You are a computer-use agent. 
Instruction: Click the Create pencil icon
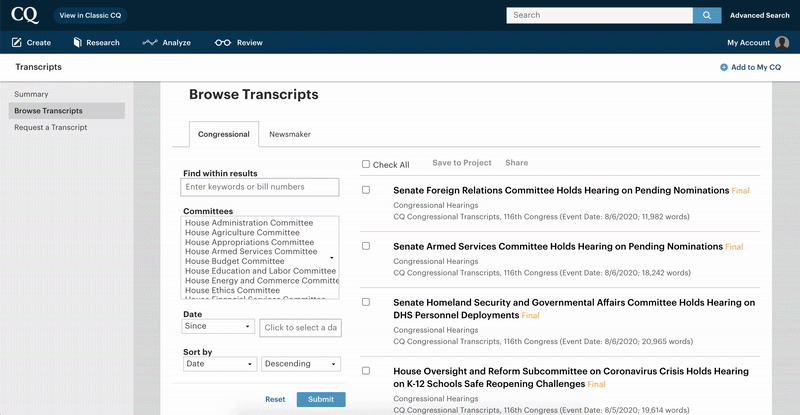[x=16, y=43]
